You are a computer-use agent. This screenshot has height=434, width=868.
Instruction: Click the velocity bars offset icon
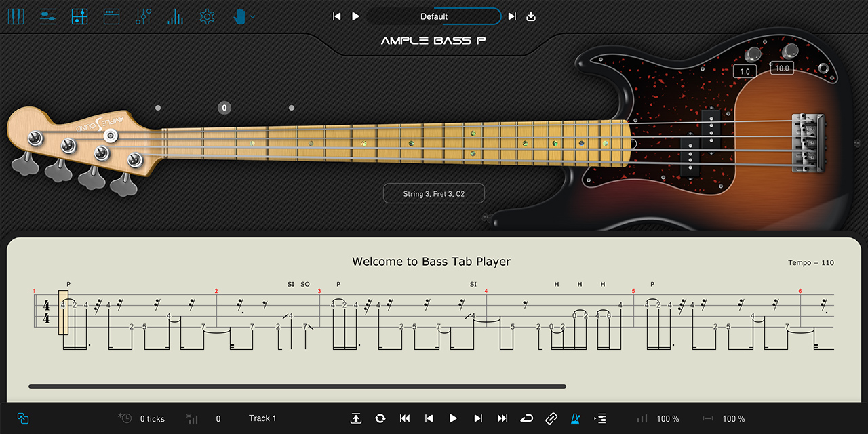[192, 418]
